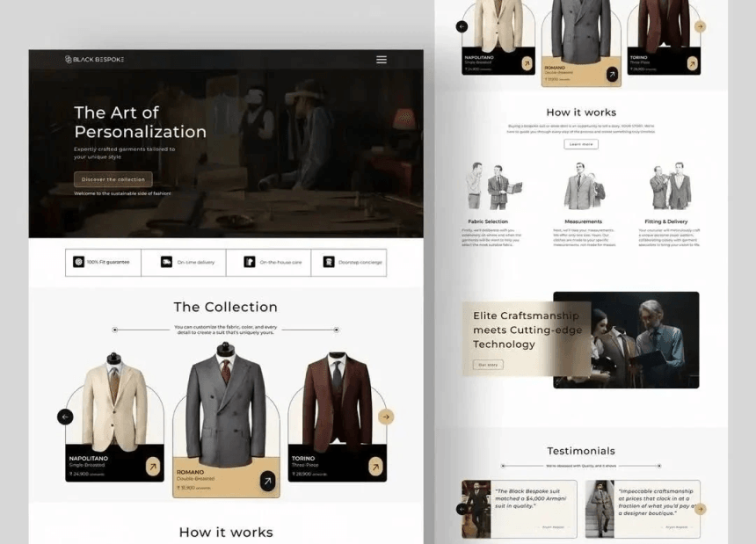756x544 pixels.
Task: Click the Black Bespoke logo
Action: click(x=94, y=60)
